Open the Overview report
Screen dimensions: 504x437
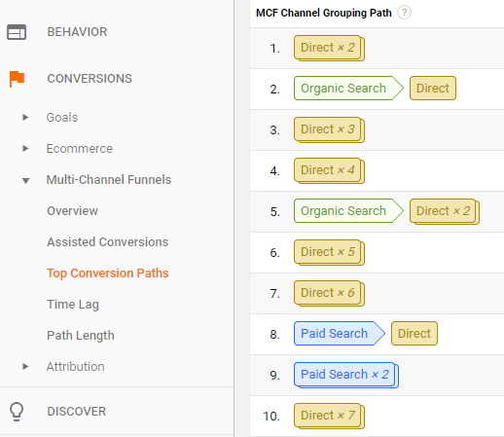[x=72, y=211]
